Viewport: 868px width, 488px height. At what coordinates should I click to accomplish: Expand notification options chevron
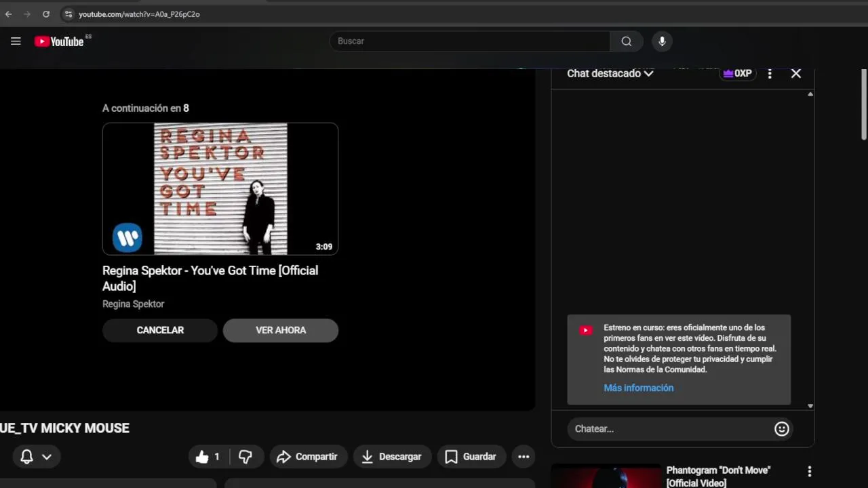pos(47,457)
